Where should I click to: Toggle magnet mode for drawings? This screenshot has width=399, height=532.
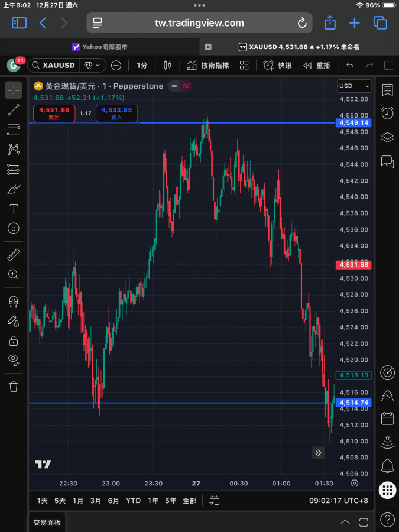(14, 301)
